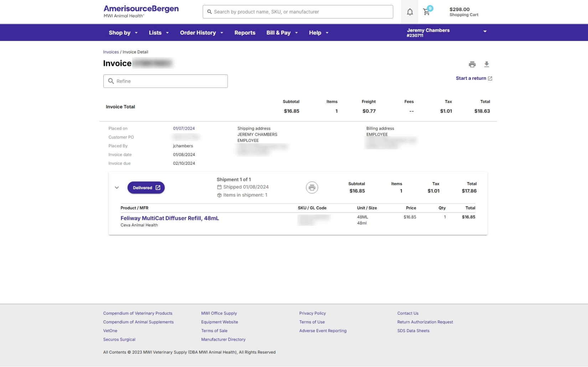Click Shipped 01/08/2024 text
Image resolution: width=588 pixels, height=367 pixels.
(x=246, y=187)
